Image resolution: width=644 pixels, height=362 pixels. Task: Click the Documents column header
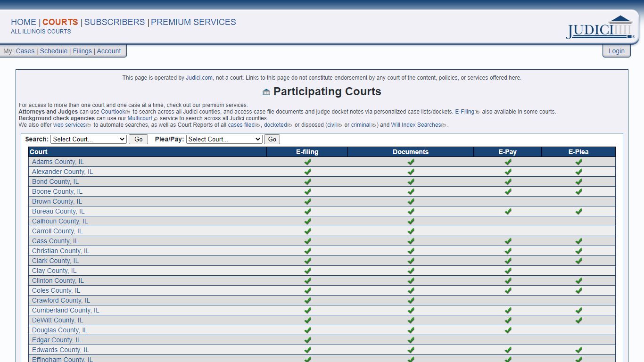tap(411, 152)
